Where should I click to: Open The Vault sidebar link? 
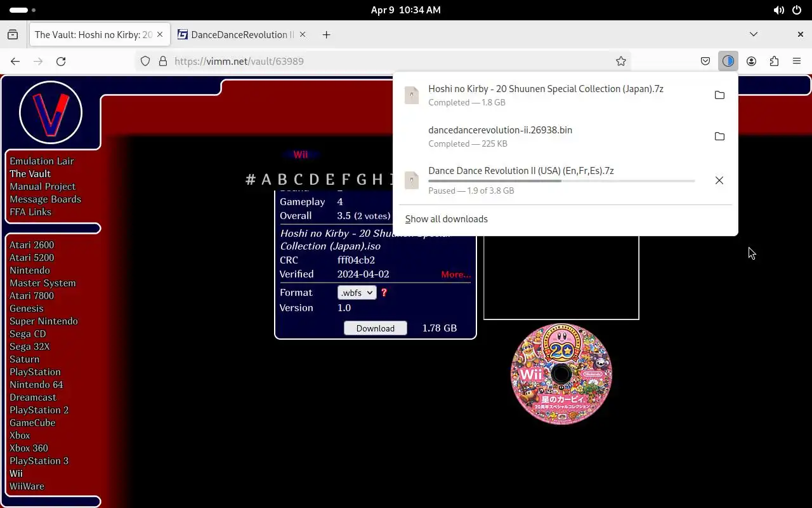[x=30, y=174]
